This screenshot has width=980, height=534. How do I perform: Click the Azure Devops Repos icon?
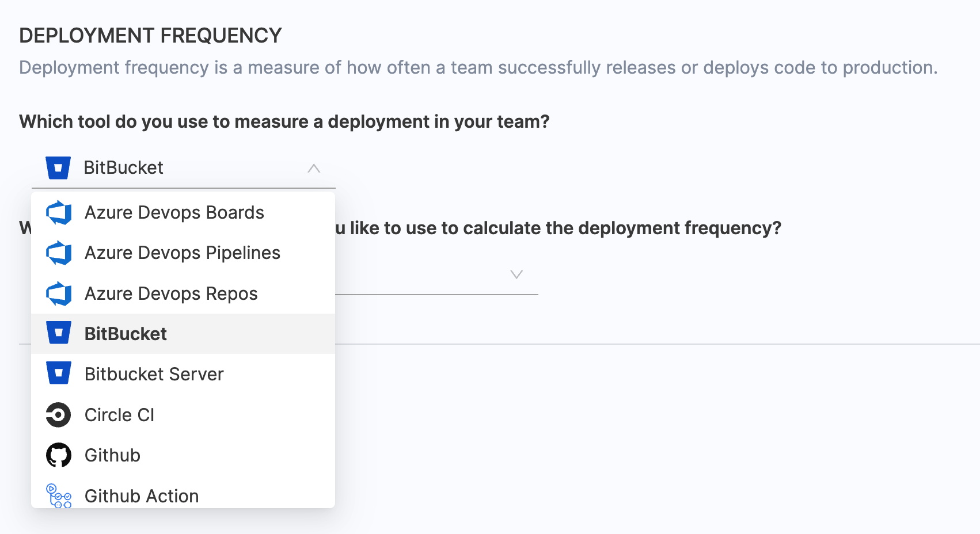coord(59,294)
